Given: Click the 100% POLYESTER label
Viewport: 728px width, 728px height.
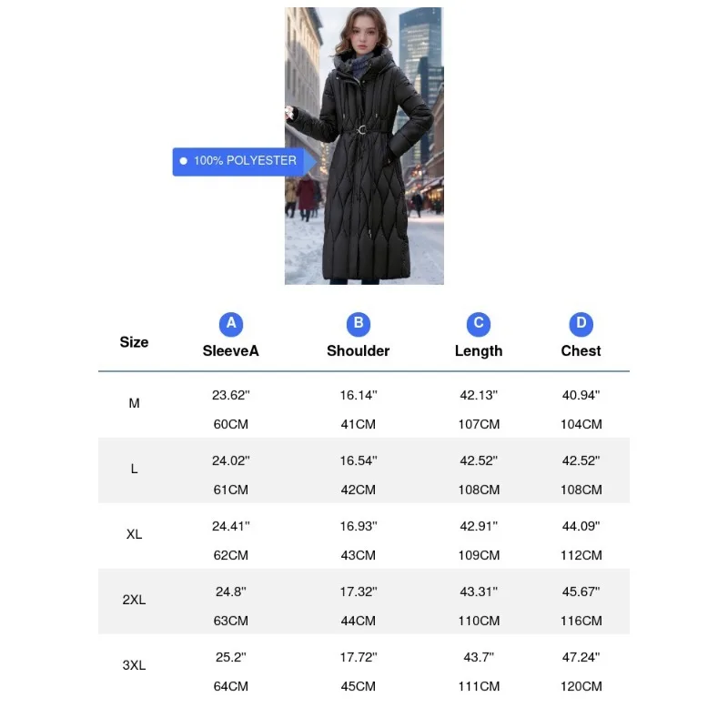Looking at the screenshot, I should tap(245, 161).
